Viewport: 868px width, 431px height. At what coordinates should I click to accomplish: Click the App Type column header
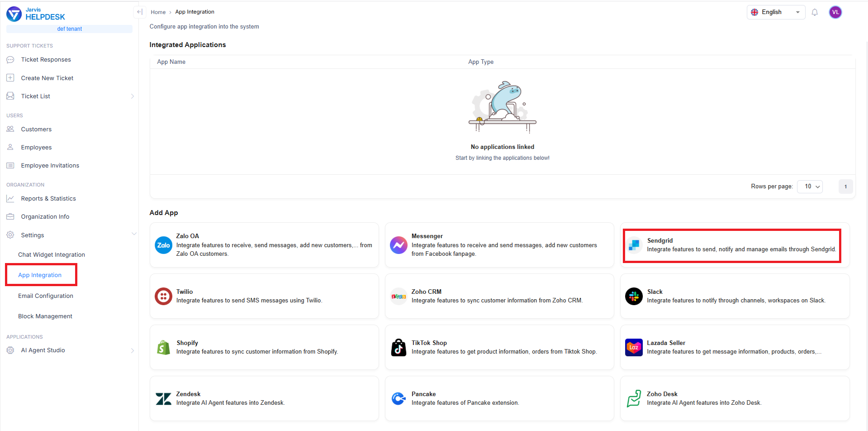(481, 62)
